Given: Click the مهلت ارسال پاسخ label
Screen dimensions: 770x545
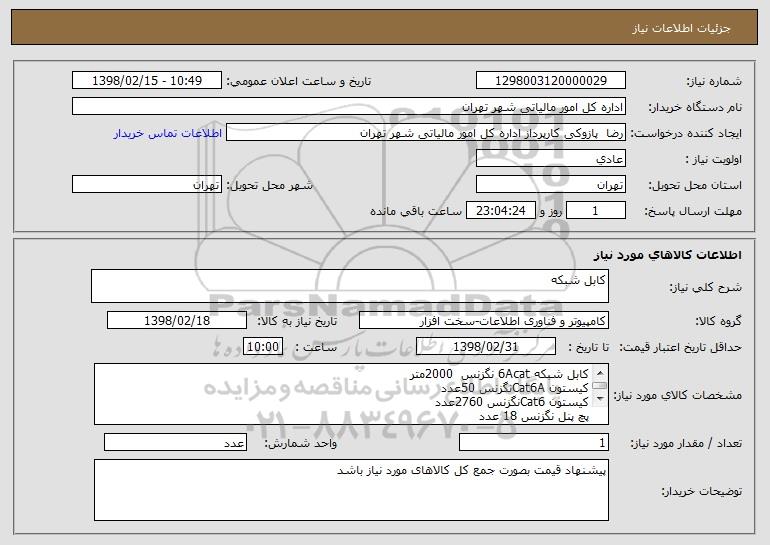Looking at the screenshot, I should (693, 212).
